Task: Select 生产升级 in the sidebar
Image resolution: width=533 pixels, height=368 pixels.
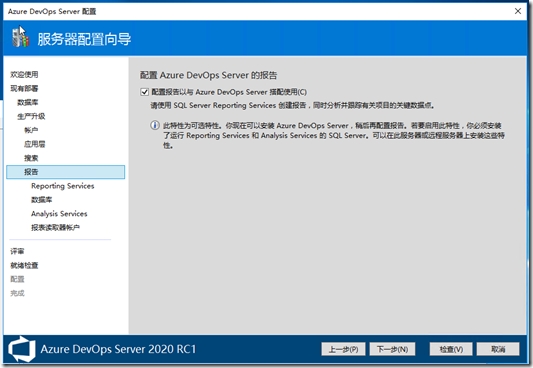Action: (31, 116)
